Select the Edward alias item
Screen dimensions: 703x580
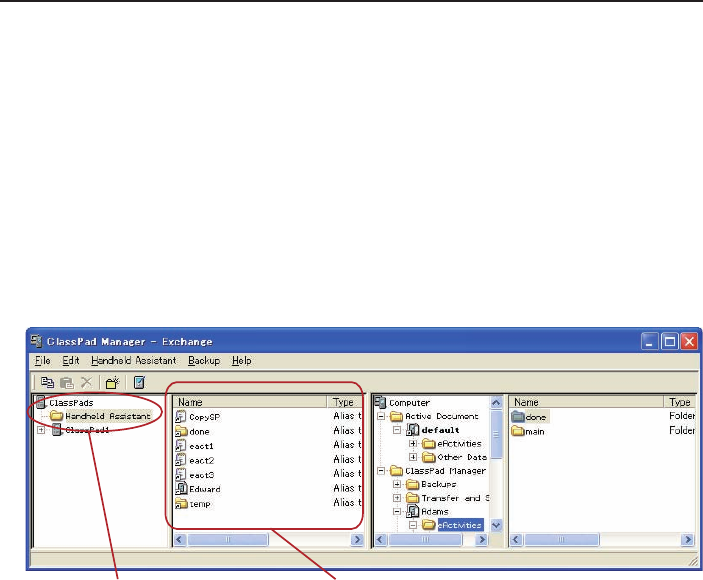tap(204, 489)
